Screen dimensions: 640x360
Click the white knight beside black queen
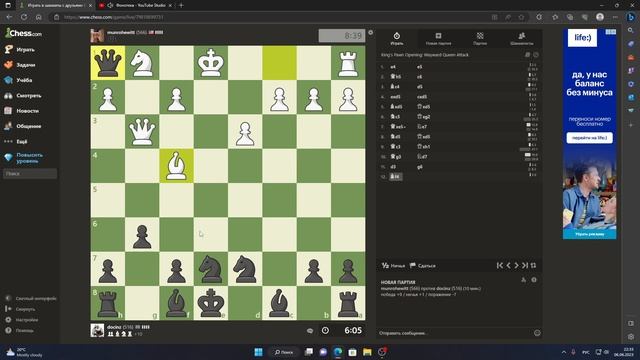[142, 63]
